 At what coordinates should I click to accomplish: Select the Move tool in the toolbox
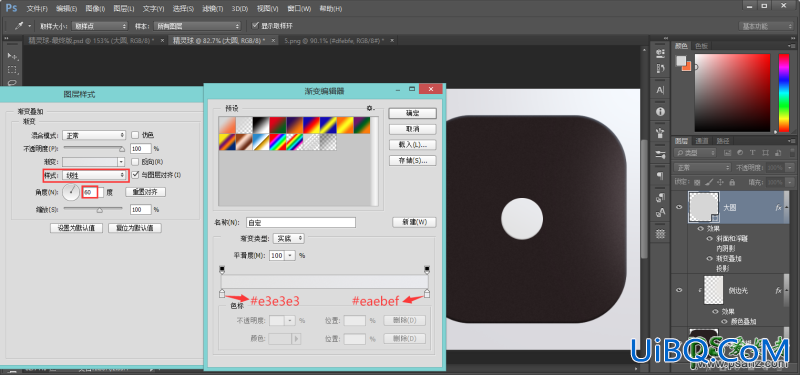(x=12, y=56)
